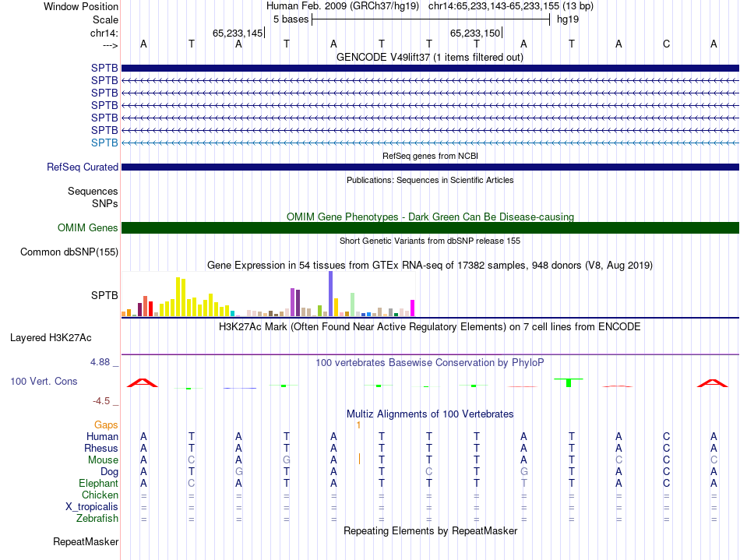Click the 4.88 PhyloP upper bound
The height and width of the screenshot is (560, 740).
pos(100,362)
